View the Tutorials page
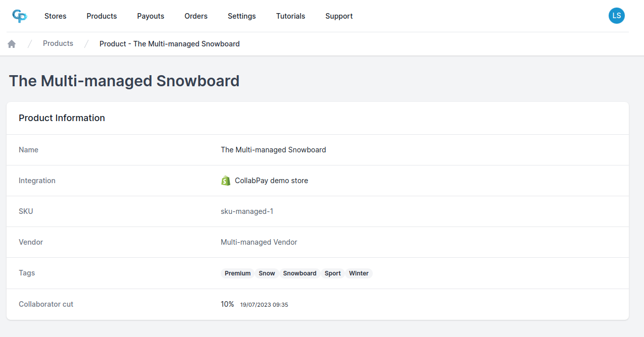This screenshot has height=337, width=644. tap(290, 16)
